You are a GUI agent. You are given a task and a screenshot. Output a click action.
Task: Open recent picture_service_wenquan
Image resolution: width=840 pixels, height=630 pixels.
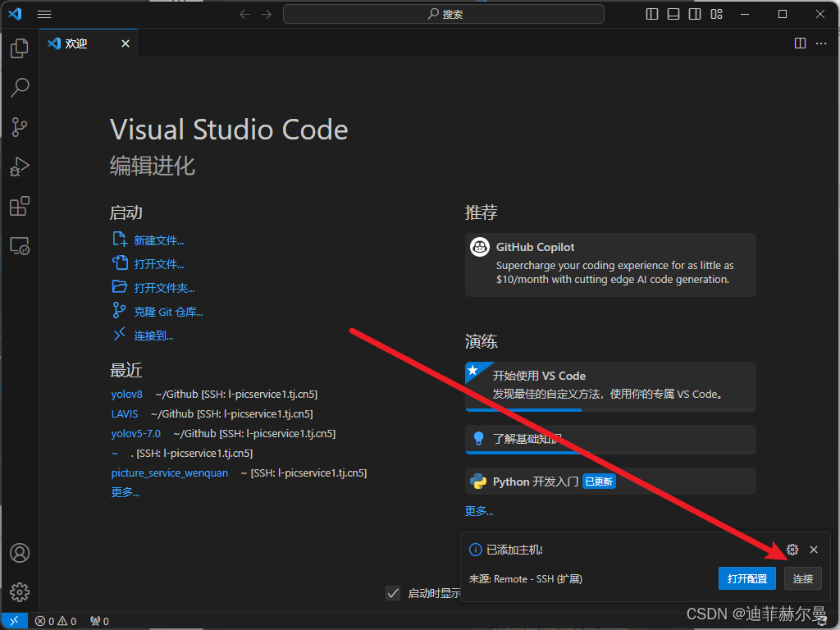click(x=170, y=473)
